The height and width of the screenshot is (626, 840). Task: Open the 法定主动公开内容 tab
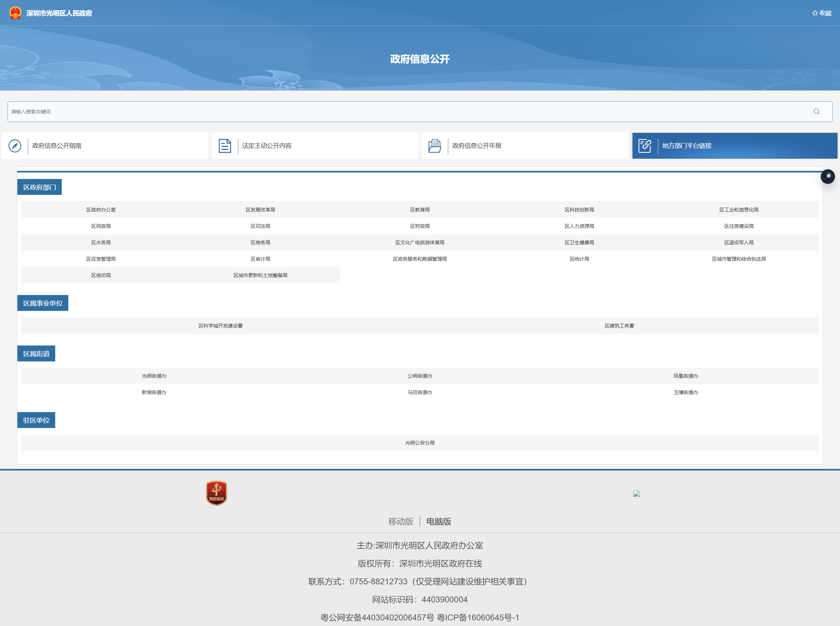(x=315, y=146)
